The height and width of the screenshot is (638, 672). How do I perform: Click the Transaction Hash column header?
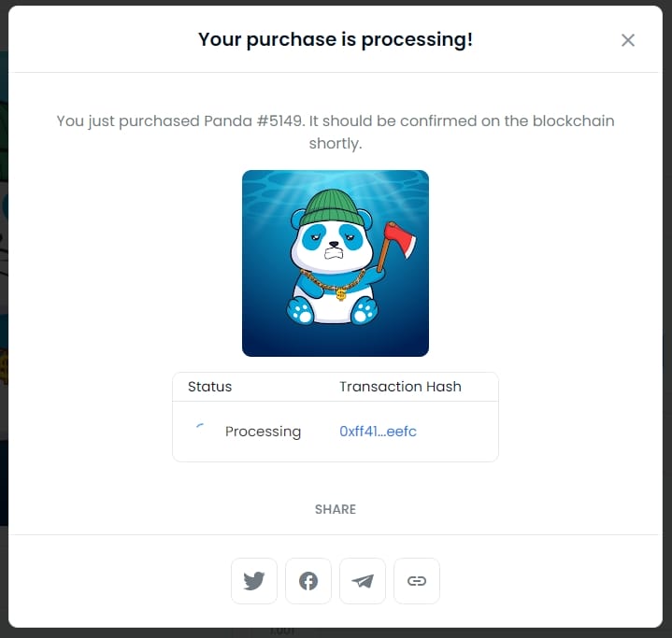coord(400,387)
